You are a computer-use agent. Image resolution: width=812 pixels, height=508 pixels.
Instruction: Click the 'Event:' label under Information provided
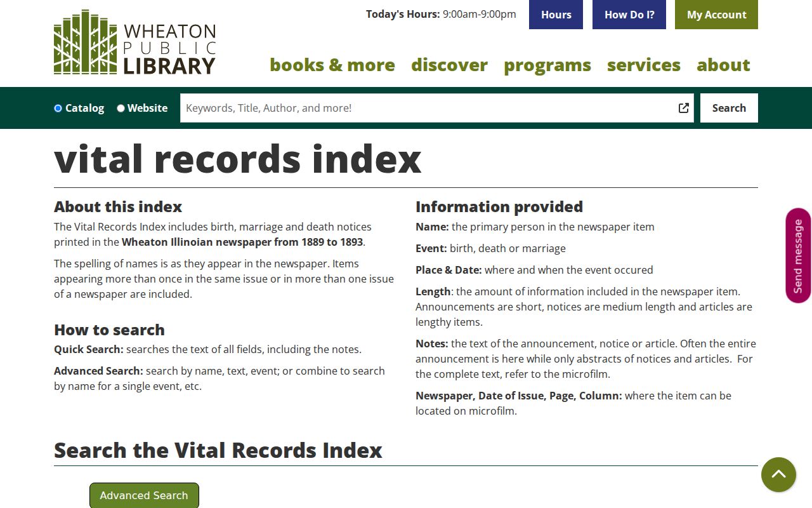(x=431, y=248)
